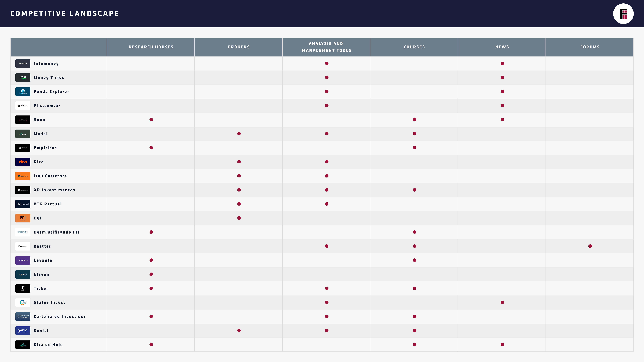Viewport: 644px width, 362px height.
Task: Click the Fiis.com.br link
Action: click(47, 106)
